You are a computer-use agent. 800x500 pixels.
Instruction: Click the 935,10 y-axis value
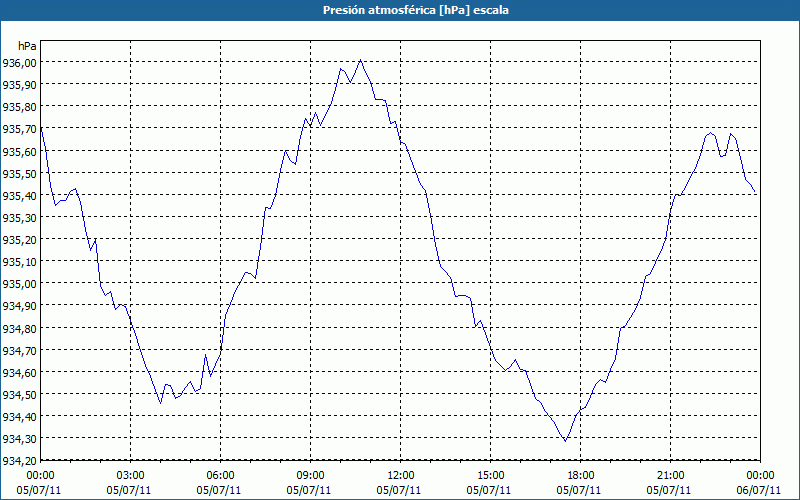point(19,261)
